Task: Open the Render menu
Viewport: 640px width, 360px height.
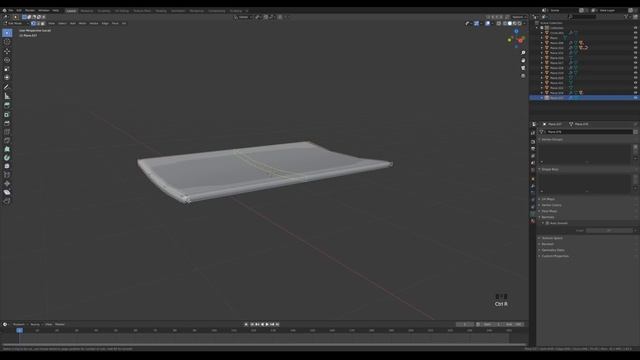Action: pos(30,11)
